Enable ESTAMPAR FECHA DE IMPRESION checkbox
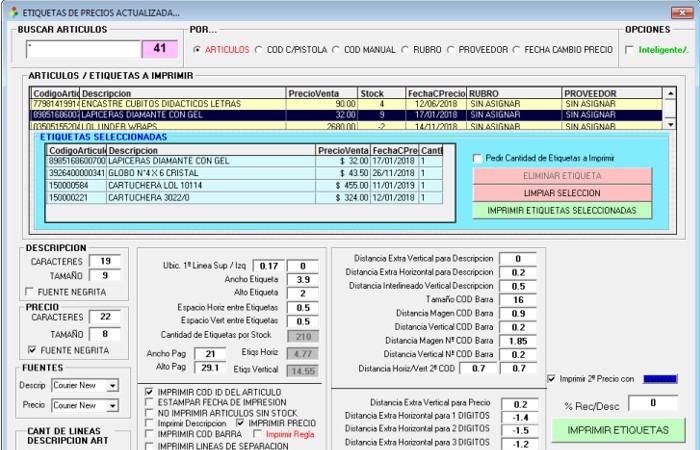 [149, 402]
